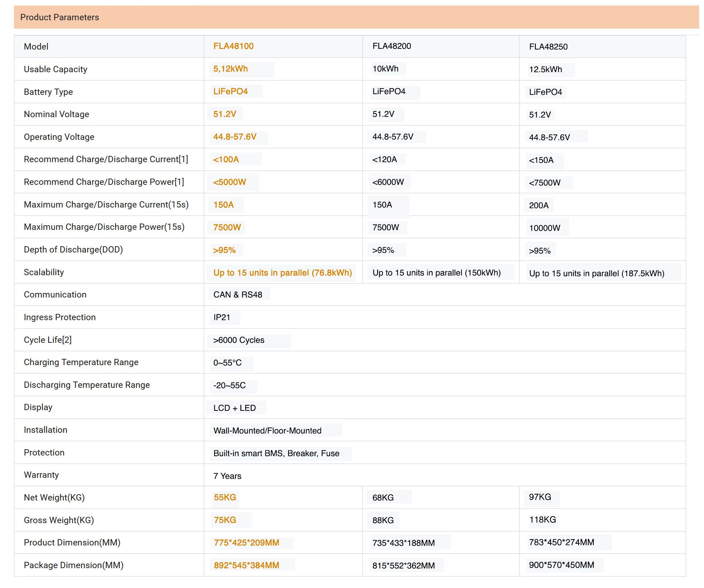Click the IP21 ingress protection value
The height and width of the screenshot is (588, 704).
222,317
